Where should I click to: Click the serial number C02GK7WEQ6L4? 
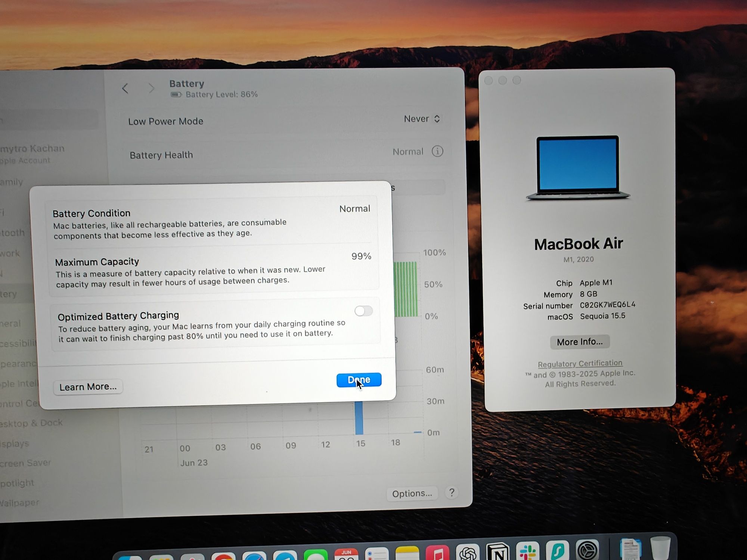(607, 305)
